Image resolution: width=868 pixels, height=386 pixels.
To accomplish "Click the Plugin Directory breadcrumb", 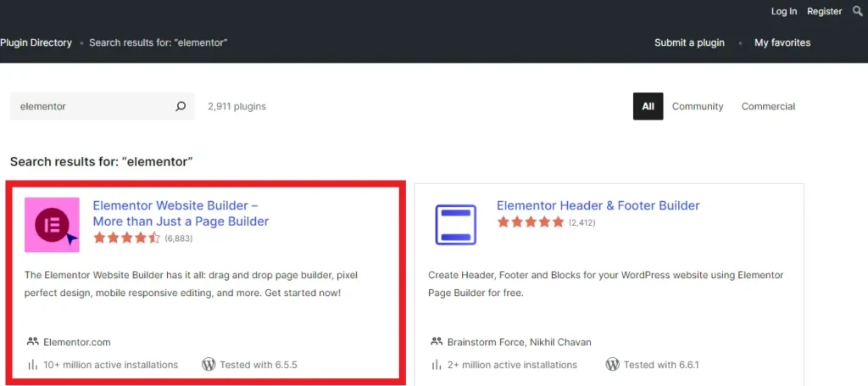I will [36, 42].
